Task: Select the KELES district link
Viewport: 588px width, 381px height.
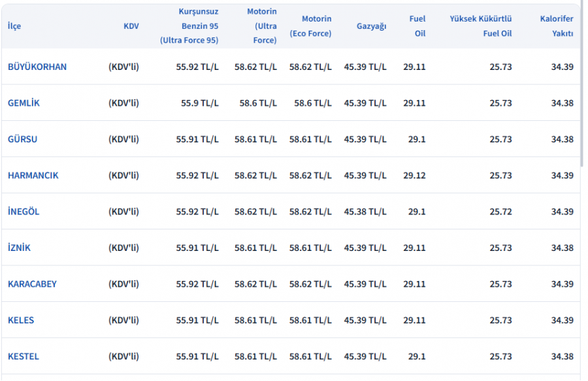Action: (x=21, y=320)
